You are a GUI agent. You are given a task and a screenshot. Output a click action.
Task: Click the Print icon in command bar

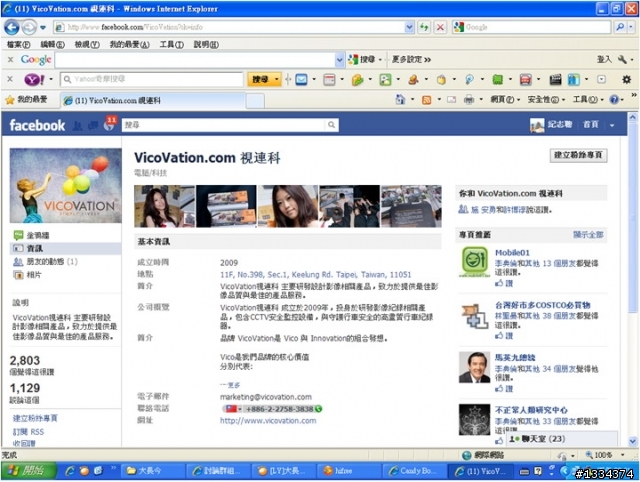coord(469,100)
